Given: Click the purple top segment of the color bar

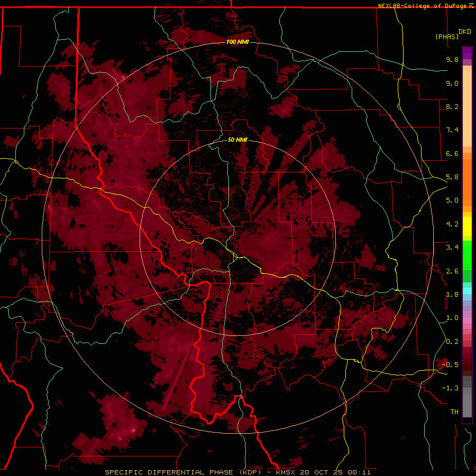Looking at the screenshot, I should click(467, 53).
